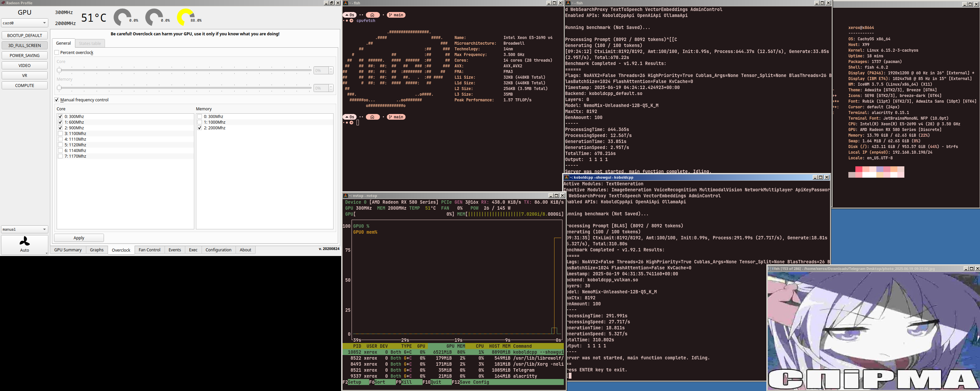Click the yellow 88.0% usage gauge

185,17
